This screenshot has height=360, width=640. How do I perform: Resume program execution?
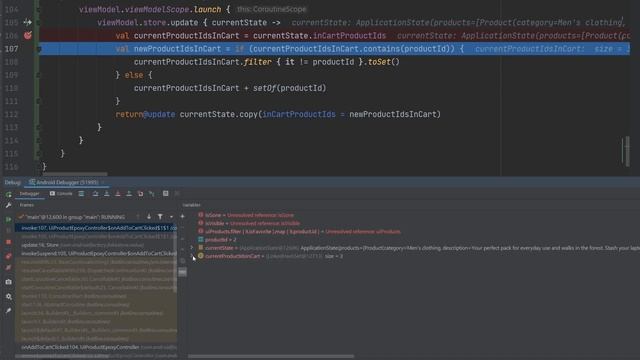tap(9, 220)
